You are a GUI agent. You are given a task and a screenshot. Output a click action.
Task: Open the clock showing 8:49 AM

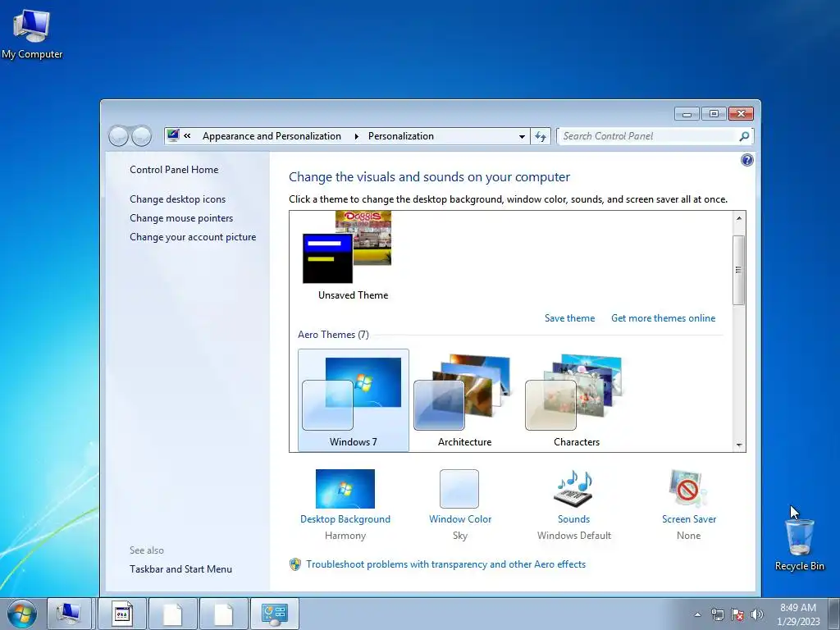798,614
